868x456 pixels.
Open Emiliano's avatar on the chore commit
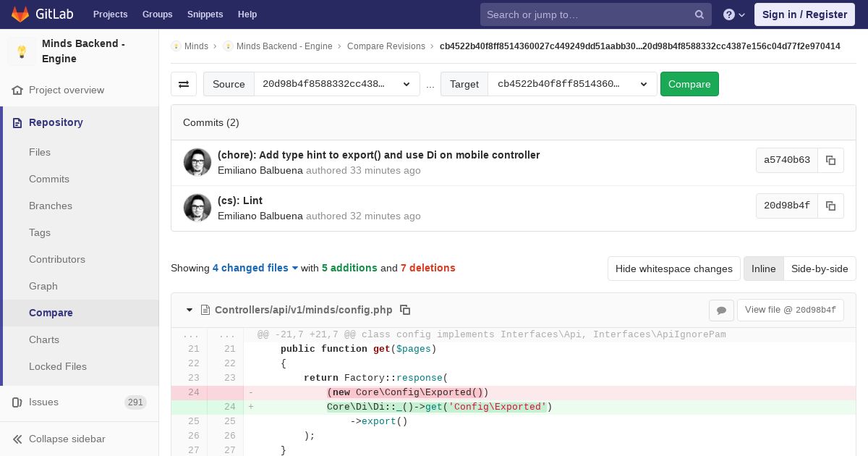coord(197,162)
